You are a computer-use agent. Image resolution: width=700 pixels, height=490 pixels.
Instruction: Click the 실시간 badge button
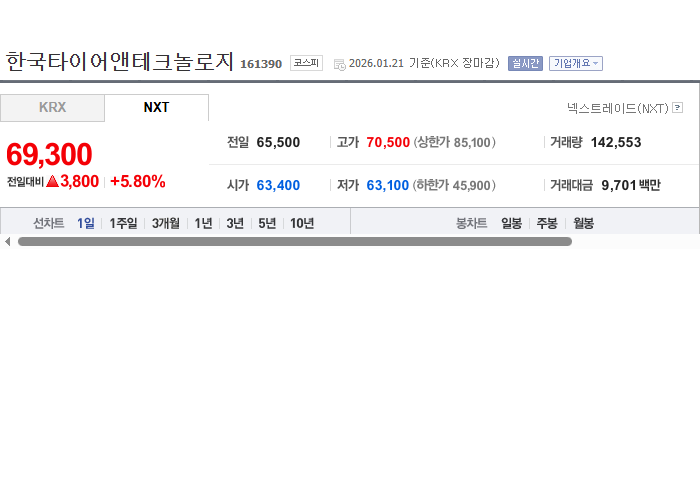[525, 63]
